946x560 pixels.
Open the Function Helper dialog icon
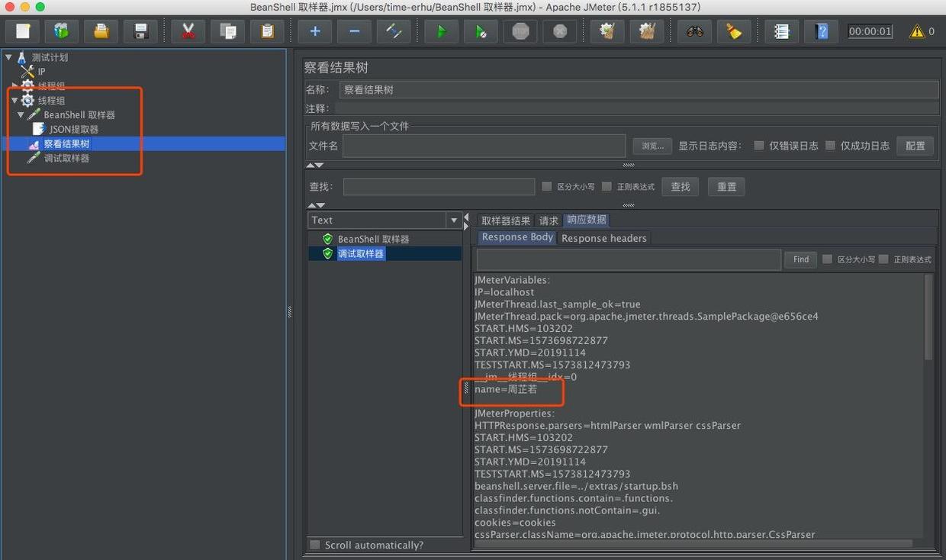pos(781,31)
